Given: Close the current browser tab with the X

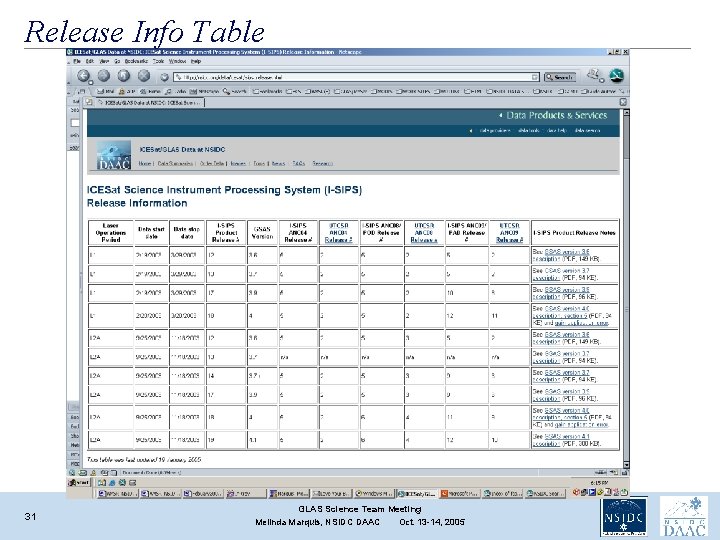Looking at the screenshot, I should coord(623,102).
